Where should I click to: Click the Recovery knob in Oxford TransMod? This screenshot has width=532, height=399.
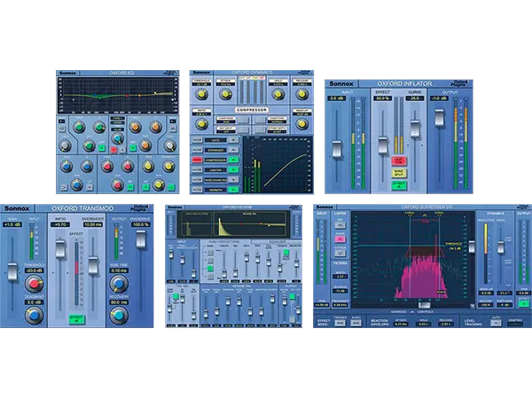pyautogui.click(x=119, y=315)
